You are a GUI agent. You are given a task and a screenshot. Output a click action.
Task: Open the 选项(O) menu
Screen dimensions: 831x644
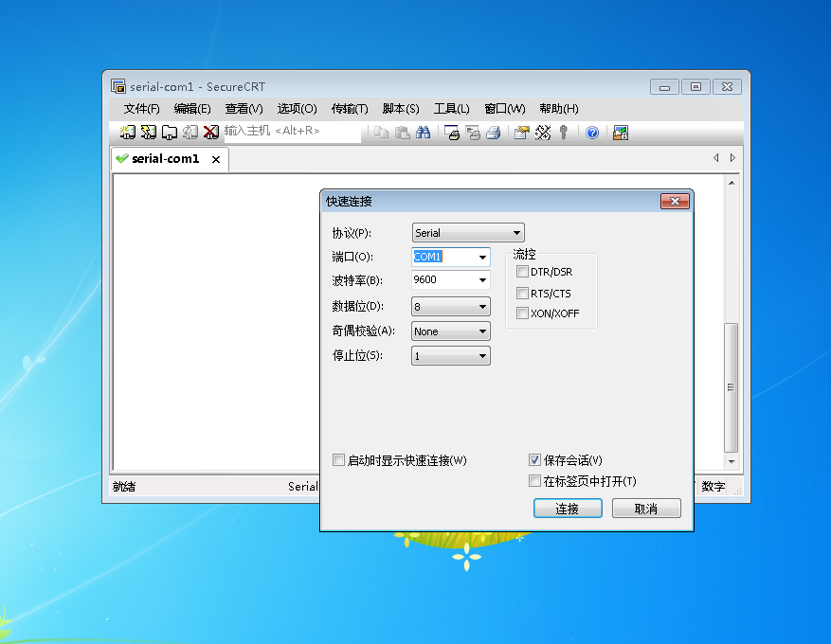tap(297, 109)
